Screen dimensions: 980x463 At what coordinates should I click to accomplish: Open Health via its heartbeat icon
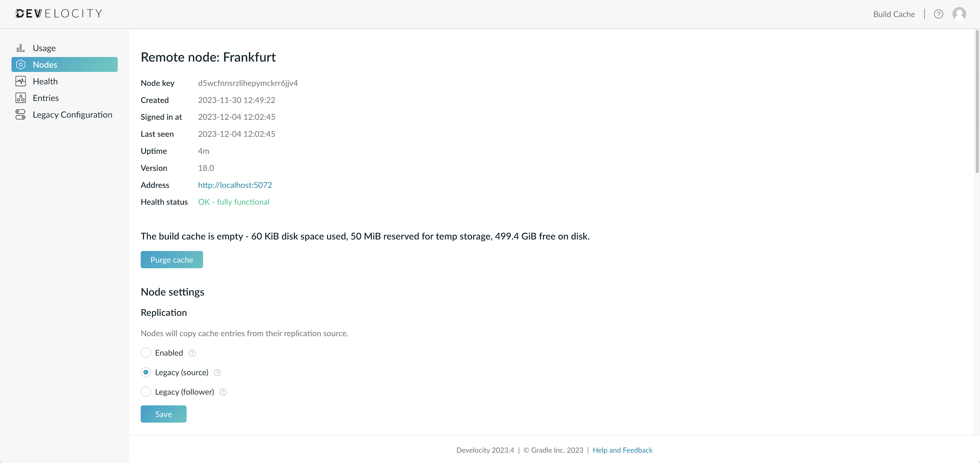[x=21, y=81]
